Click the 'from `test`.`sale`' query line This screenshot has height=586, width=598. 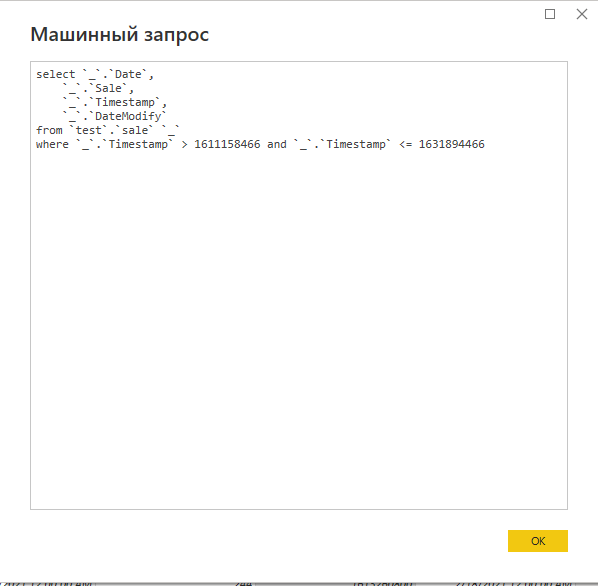108,130
